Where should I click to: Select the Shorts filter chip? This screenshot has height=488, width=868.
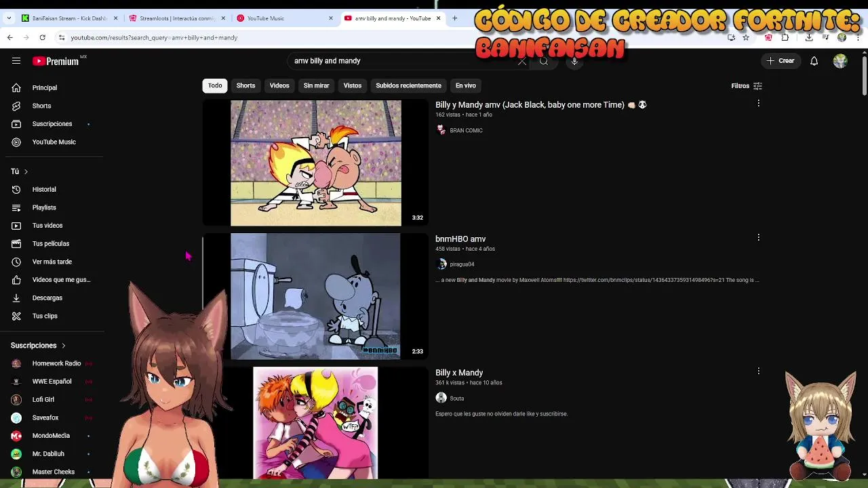(x=245, y=85)
